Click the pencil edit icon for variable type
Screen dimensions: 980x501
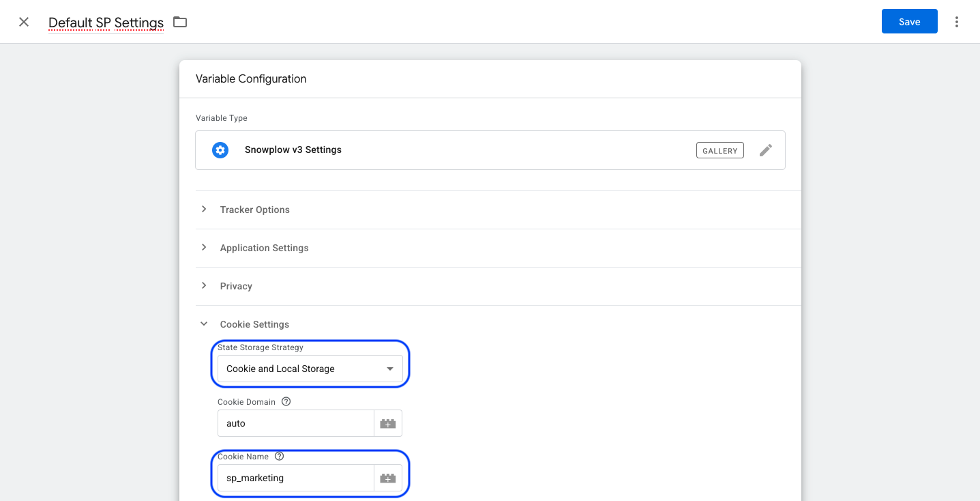766,150
